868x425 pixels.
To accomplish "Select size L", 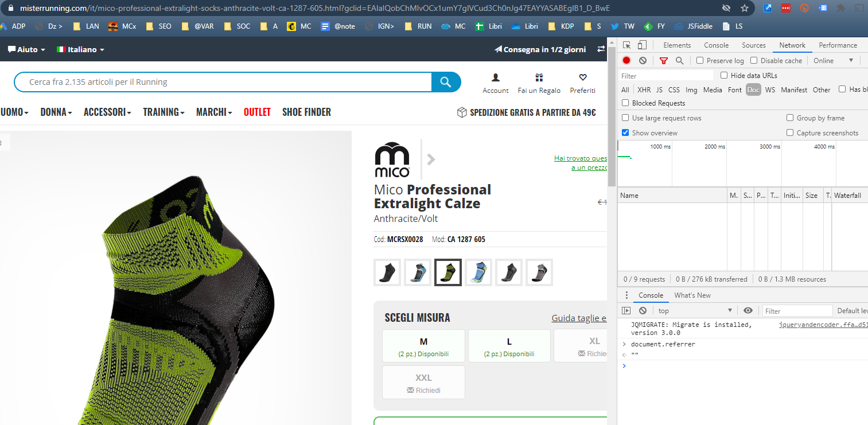I will (509, 346).
